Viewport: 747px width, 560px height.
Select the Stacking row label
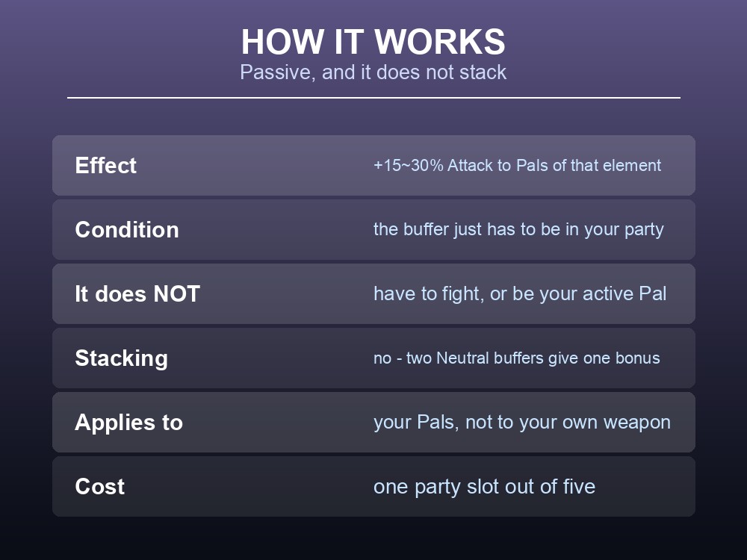point(122,358)
